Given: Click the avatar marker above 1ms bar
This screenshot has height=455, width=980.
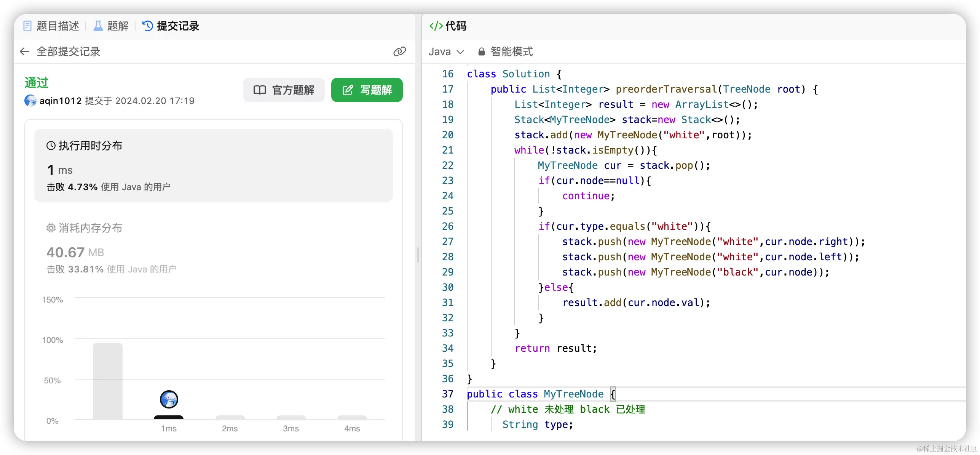Looking at the screenshot, I should click(169, 399).
